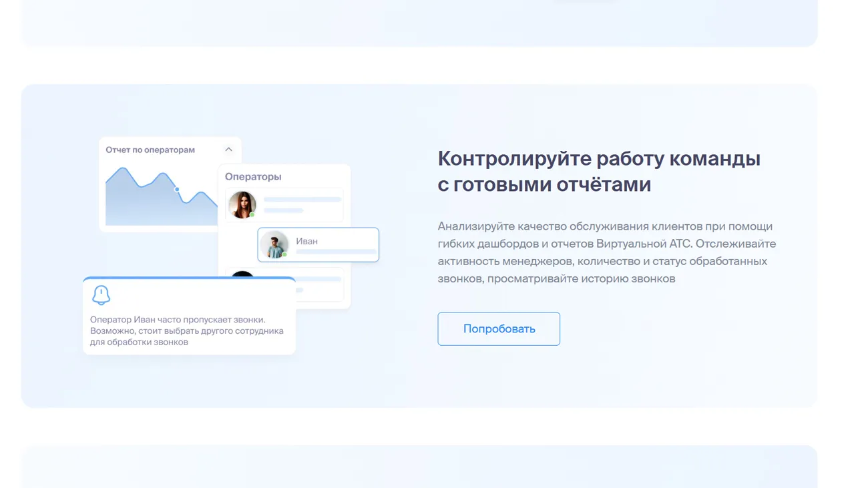
Task: Click green status dot on Иван's avatar
Action: (x=284, y=254)
